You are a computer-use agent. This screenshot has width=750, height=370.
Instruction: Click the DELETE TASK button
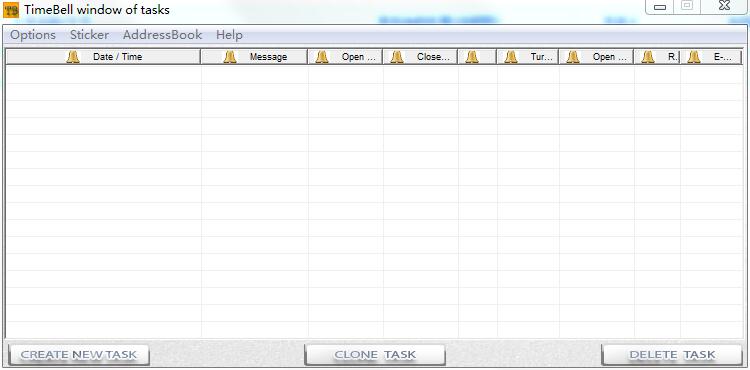(672, 355)
